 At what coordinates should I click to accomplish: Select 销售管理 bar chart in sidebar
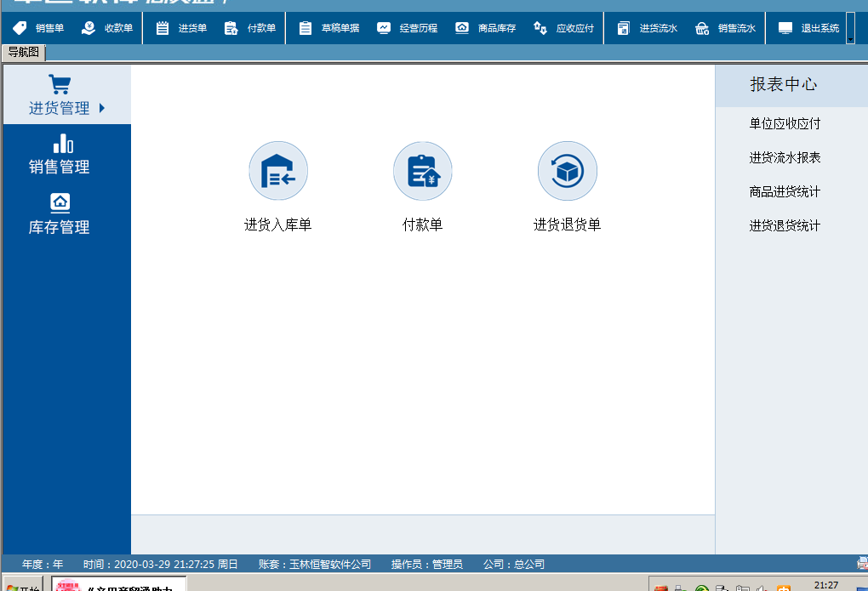pyautogui.click(x=60, y=154)
